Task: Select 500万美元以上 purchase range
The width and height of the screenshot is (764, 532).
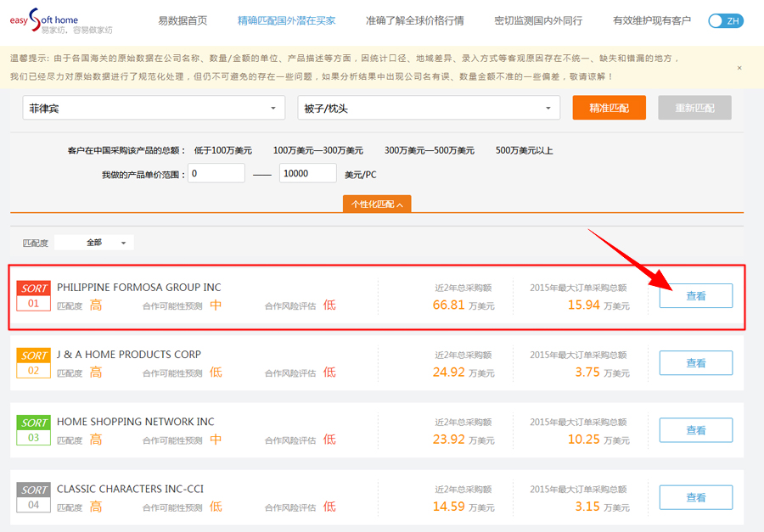Action: [524, 150]
